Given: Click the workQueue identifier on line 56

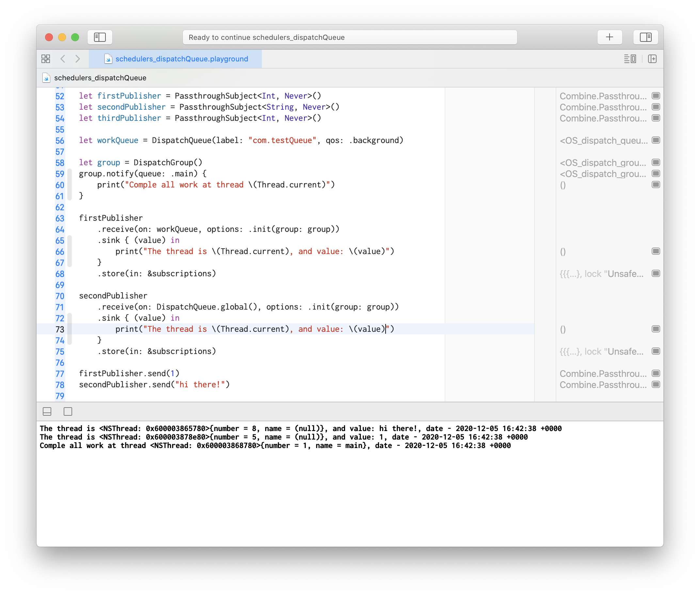Looking at the screenshot, I should pyautogui.click(x=118, y=140).
